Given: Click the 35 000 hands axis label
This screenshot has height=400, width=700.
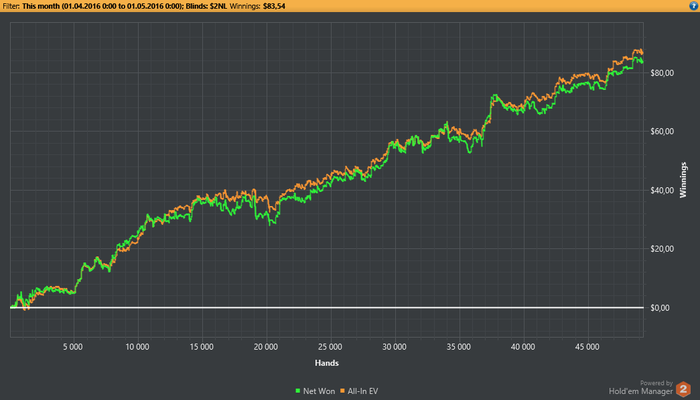Looking at the screenshot, I should pos(458,347).
